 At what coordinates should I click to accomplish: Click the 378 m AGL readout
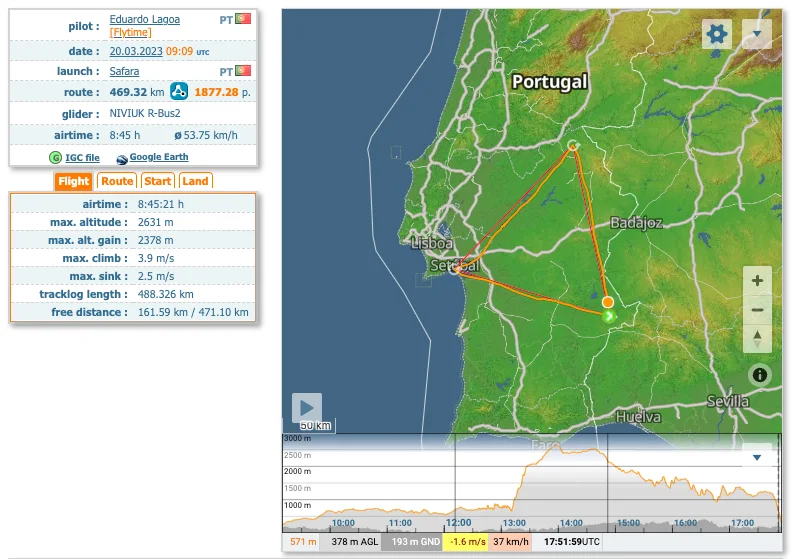click(354, 542)
